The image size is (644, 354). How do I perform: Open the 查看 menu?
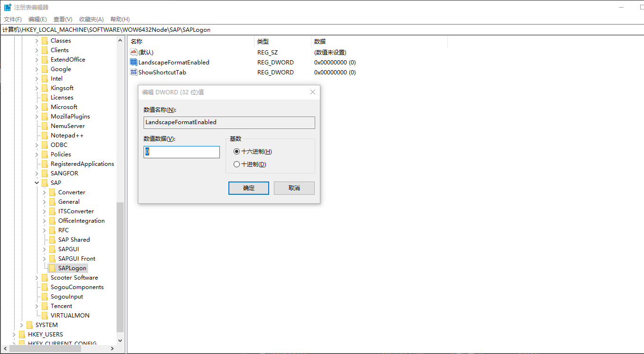coord(63,19)
